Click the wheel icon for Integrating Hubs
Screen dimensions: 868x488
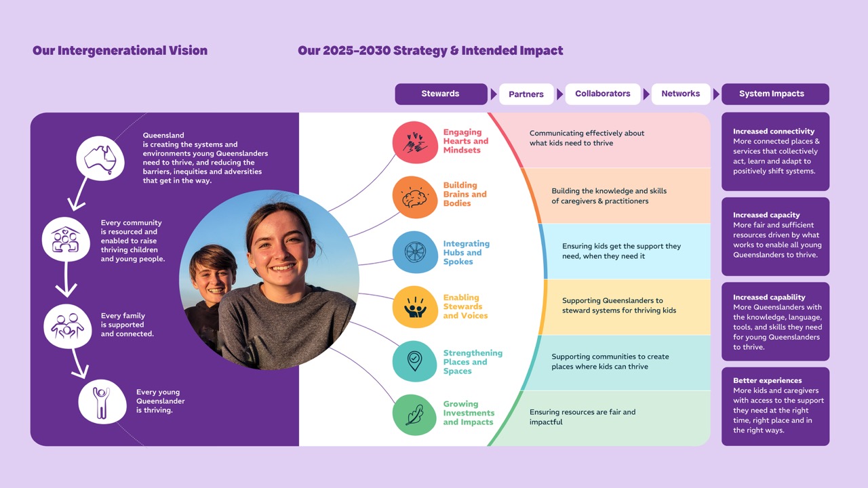(x=415, y=252)
